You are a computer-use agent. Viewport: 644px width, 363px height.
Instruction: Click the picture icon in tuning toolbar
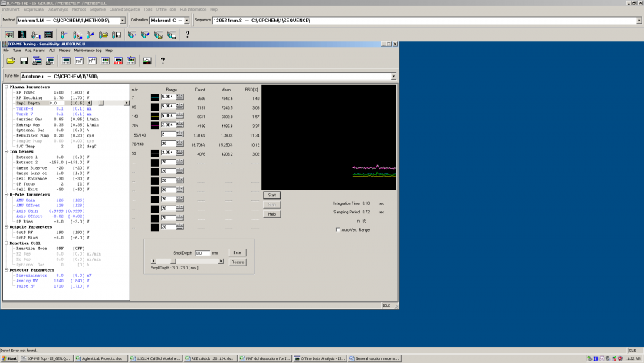coord(146,61)
